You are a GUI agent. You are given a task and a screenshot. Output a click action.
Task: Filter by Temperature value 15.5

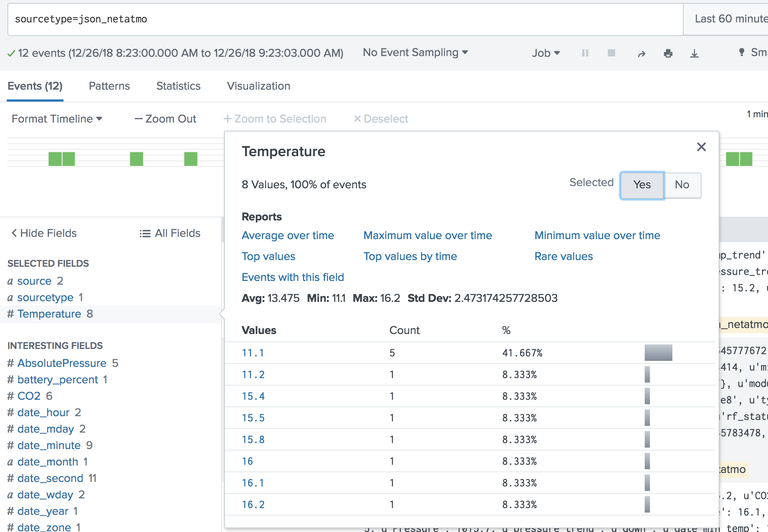pos(253,418)
